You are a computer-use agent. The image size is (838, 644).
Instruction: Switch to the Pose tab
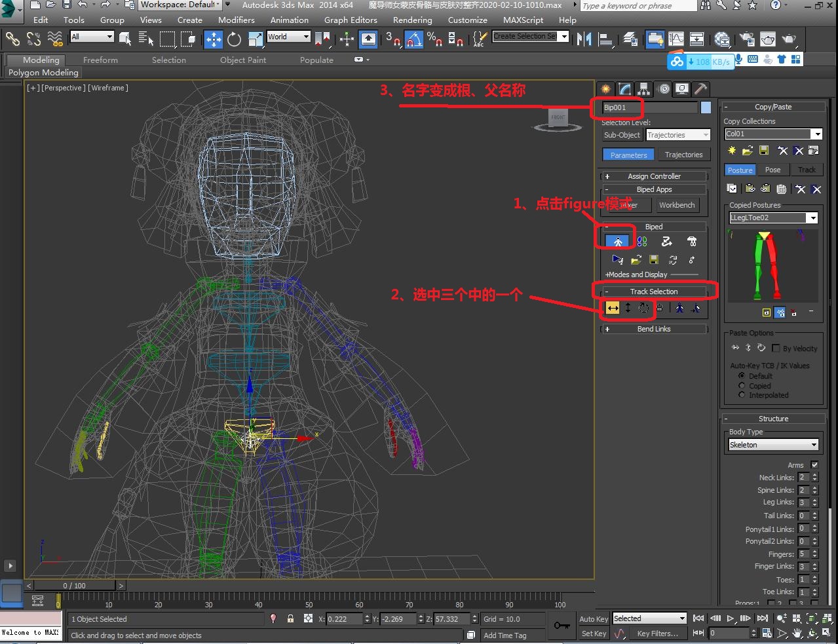click(773, 170)
